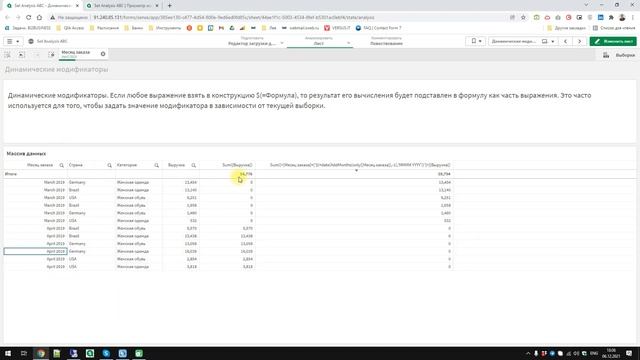Open the bookmarks dropdown

click(x=476, y=41)
